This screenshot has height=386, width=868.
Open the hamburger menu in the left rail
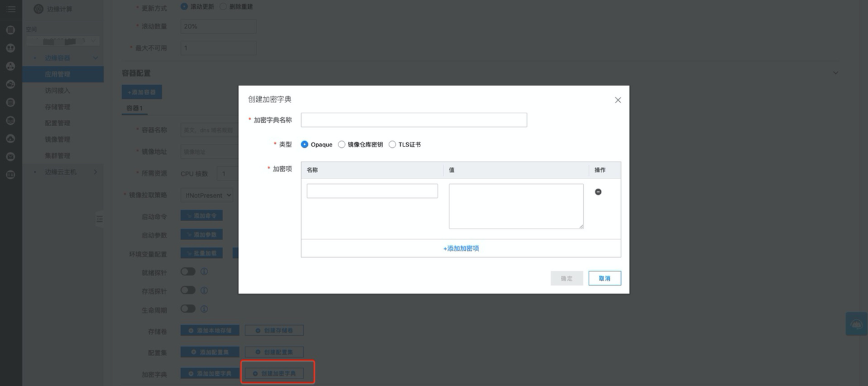pos(11,9)
